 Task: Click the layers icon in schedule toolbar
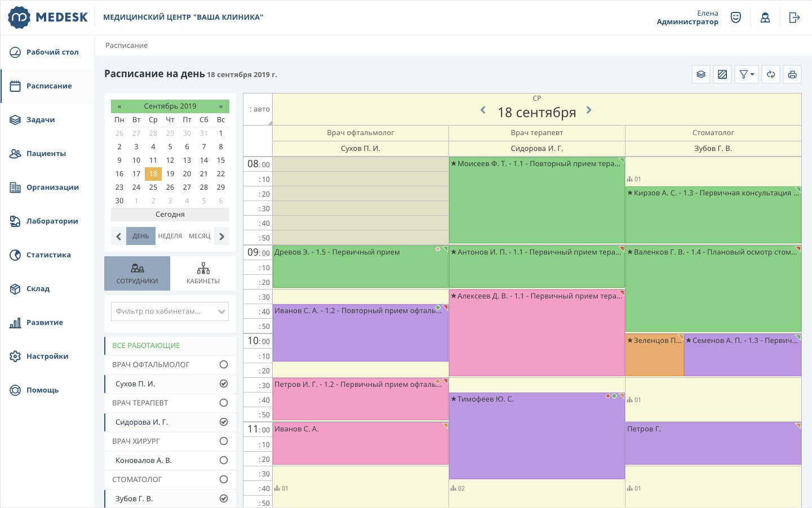click(x=701, y=74)
